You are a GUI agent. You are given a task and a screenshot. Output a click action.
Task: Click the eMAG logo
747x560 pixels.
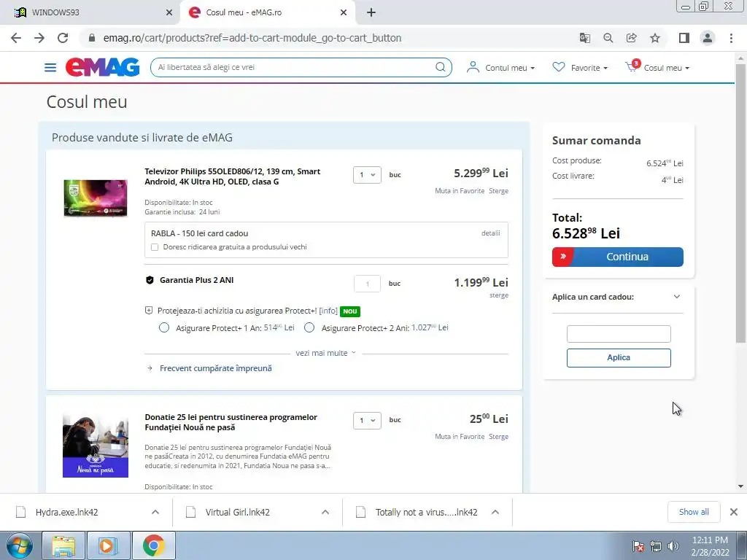pyautogui.click(x=102, y=67)
